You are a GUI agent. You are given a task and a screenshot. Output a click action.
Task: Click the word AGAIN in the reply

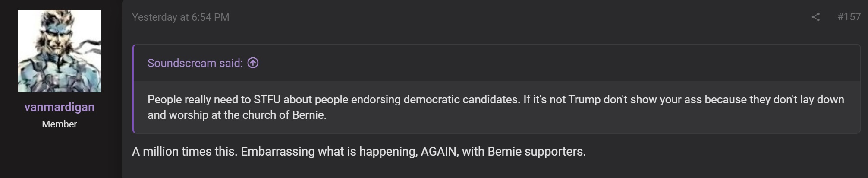pyautogui.click(x=440, y=152)
